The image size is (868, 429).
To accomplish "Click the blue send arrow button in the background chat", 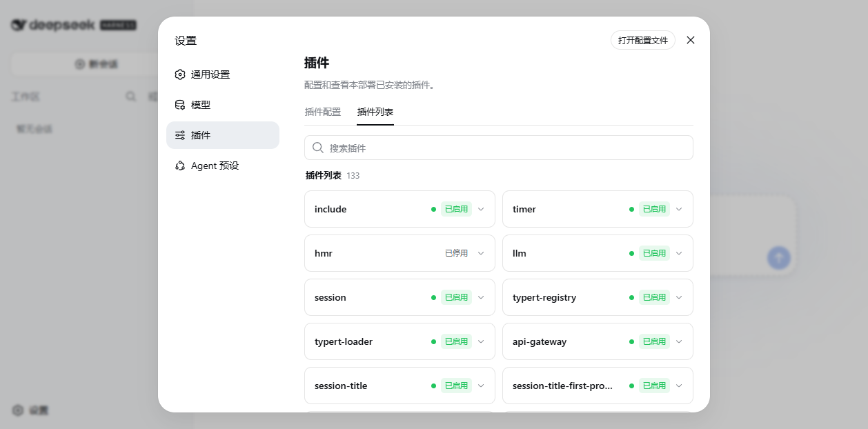I will [x=779, y=258].
